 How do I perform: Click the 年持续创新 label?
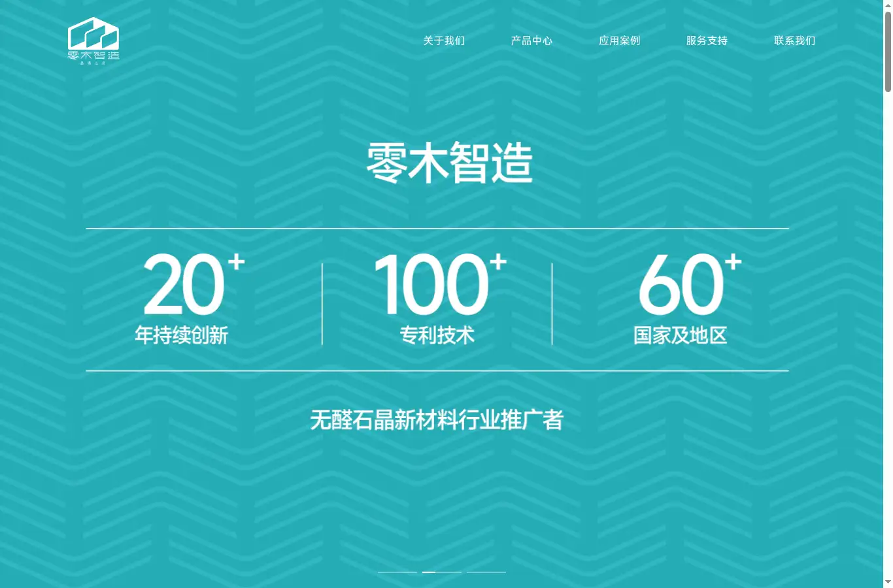coord(181,335)
